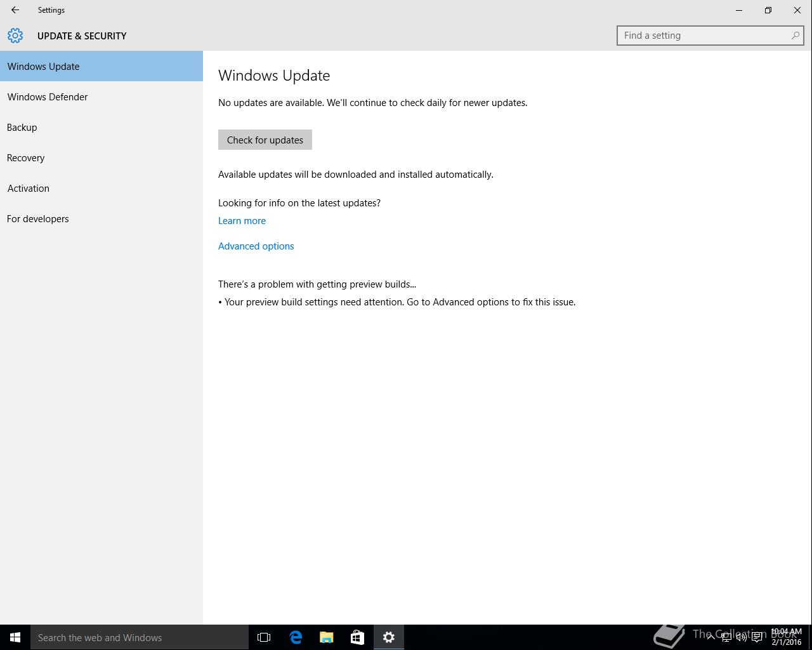Click the Settings gear taskbar icon

(x=389, y=637)
